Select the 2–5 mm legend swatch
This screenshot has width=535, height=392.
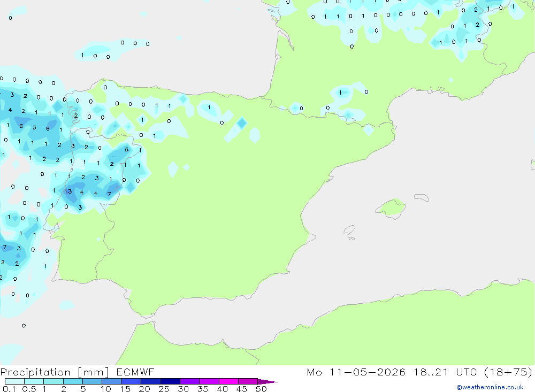point(73,381)
